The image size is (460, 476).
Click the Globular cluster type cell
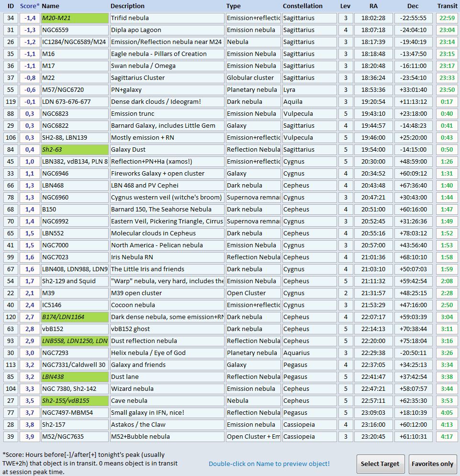pos(253,78)
